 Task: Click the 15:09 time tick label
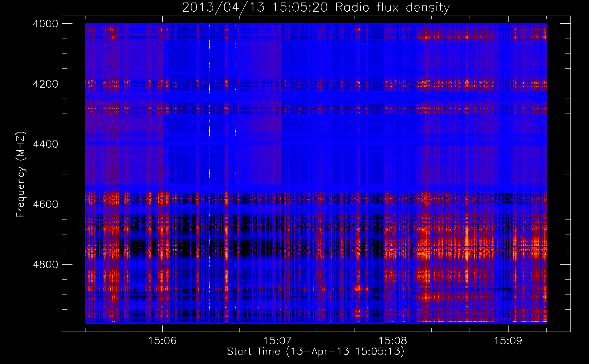508,341
